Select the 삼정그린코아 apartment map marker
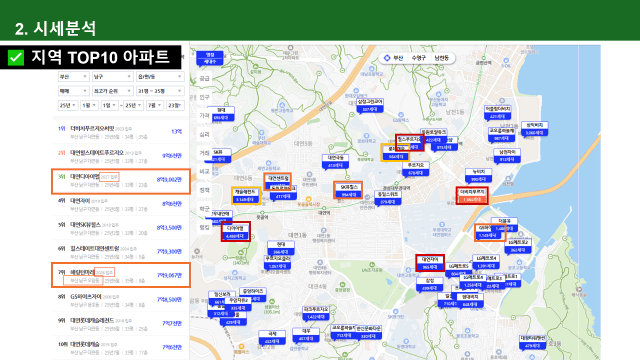The height and width of the screenshot is (360, 640). [x=370, y=105]
